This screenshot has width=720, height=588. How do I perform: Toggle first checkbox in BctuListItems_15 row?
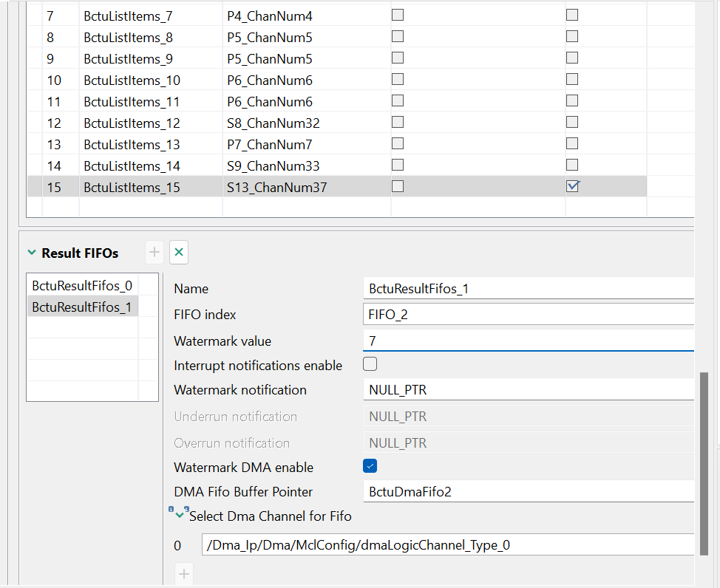398,186
